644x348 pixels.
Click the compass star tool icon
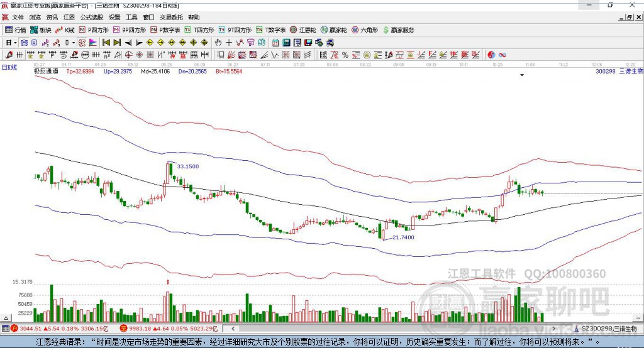(140, 55)
